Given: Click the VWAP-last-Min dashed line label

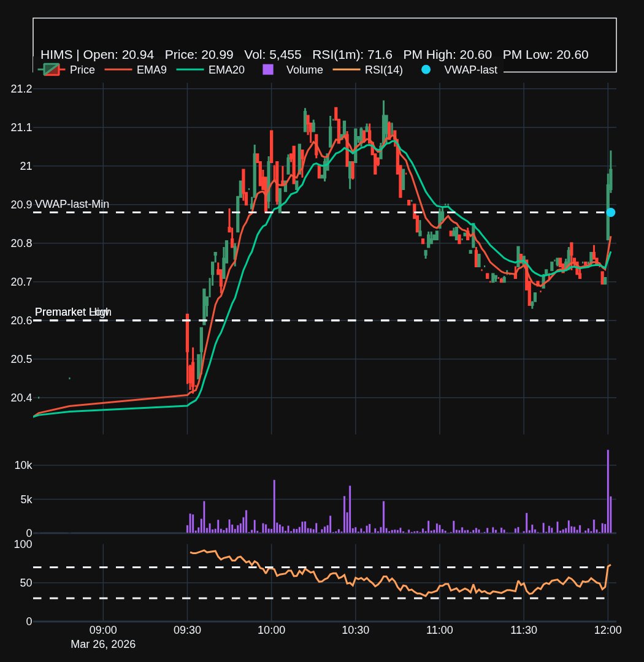Looking at the screenshot, I should pos(72,204).
